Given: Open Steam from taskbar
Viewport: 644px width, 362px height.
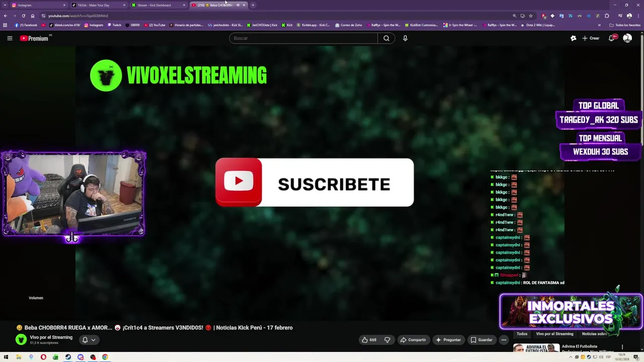Looking at the screenshot, I should 68,357.
